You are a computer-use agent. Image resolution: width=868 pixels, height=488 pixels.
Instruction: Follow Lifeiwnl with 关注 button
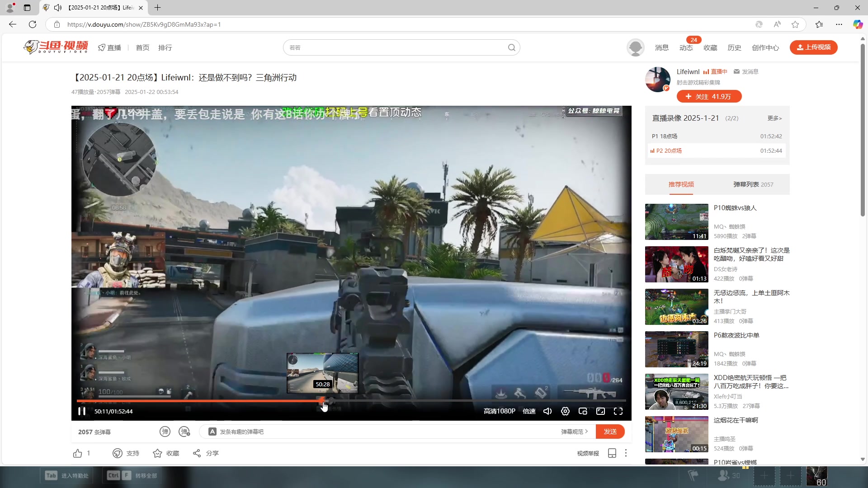click(709, 96)
